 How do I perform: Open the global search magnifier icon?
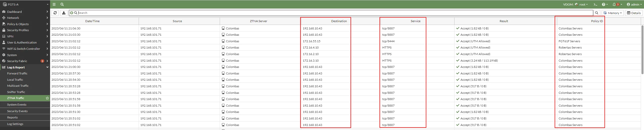(62, 4)
